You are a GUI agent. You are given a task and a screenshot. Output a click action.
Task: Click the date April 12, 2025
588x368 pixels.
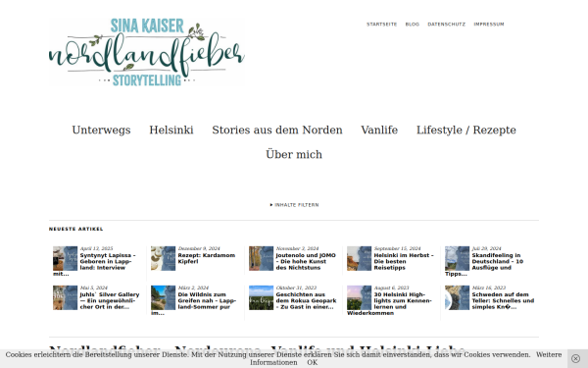coord(96,248)
